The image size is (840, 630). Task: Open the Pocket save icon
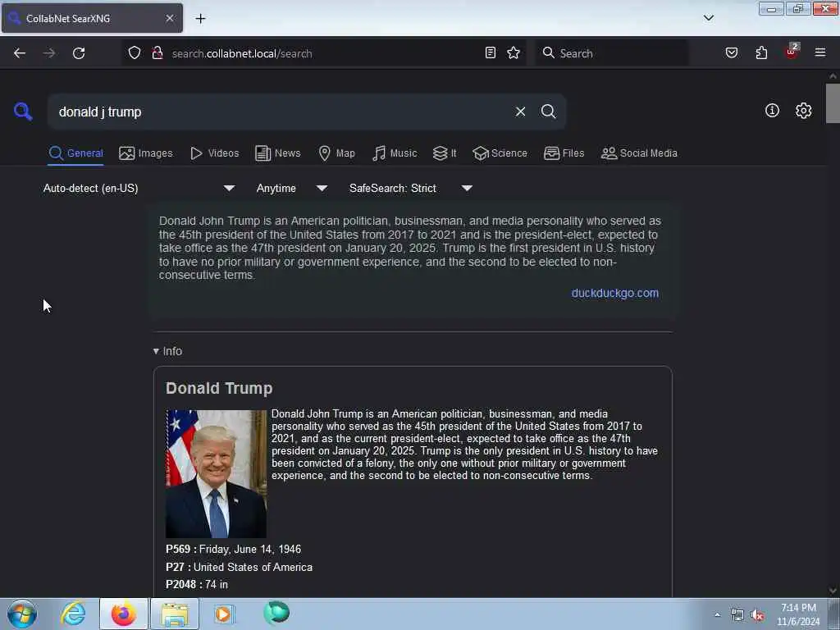point(732,53)
